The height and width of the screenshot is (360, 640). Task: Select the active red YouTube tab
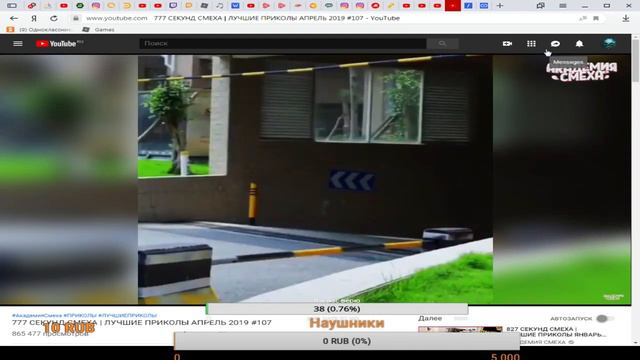coord(453,6)
